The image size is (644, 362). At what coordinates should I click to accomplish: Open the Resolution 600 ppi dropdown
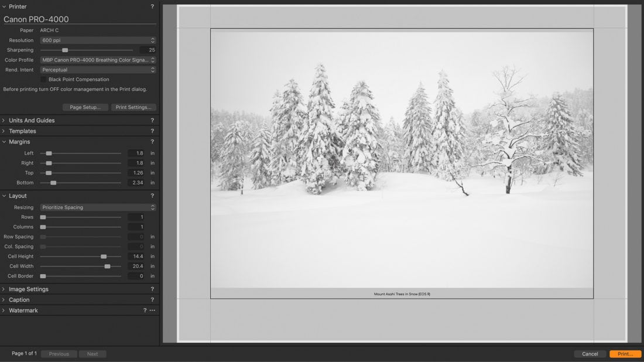[x=98, y=40]
